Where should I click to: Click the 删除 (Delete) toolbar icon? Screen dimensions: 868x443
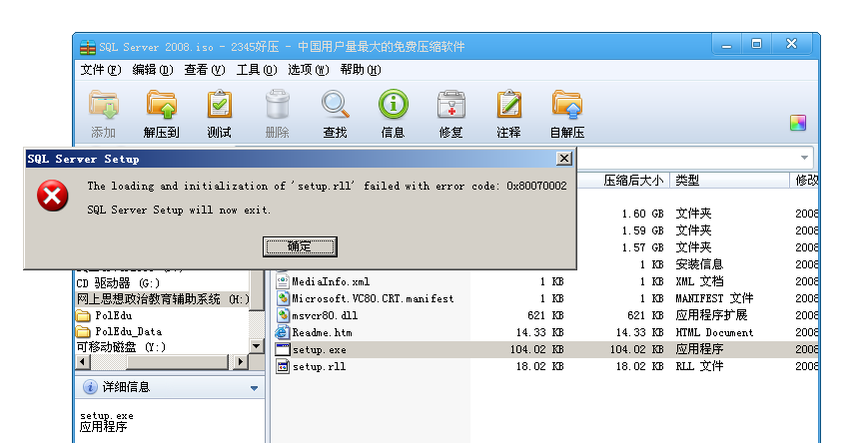click(x=278, y=104)
